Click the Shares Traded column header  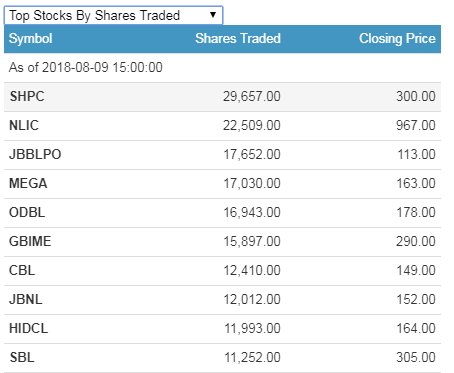pyautogui.click(x=238, y=39)
